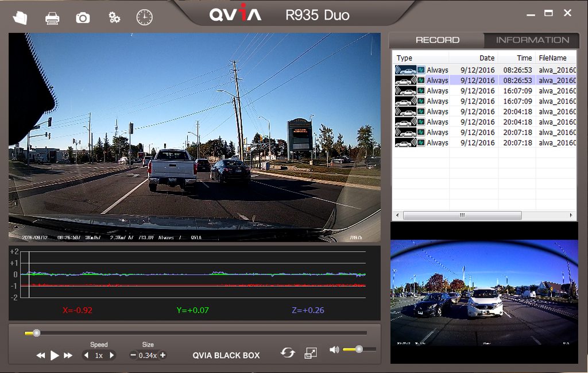
Task: Mute audio using the speaker icon
Action: [x=334, y=349]
